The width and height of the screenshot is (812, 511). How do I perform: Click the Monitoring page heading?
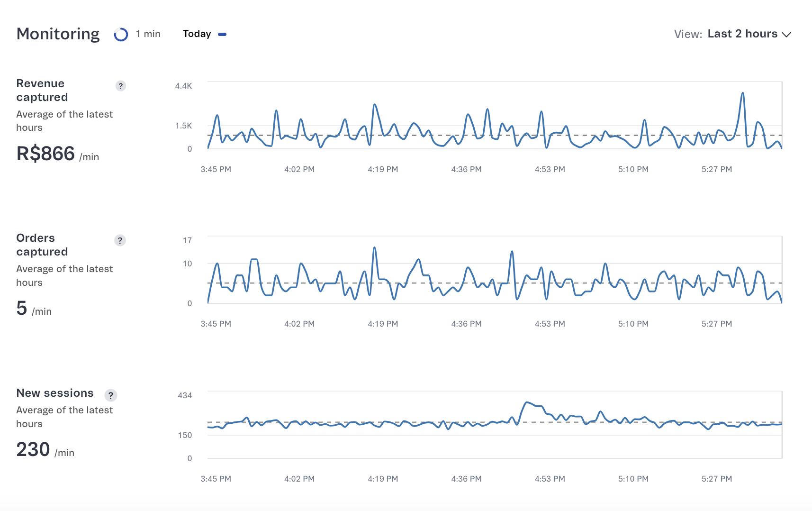(x=58, y=34)
